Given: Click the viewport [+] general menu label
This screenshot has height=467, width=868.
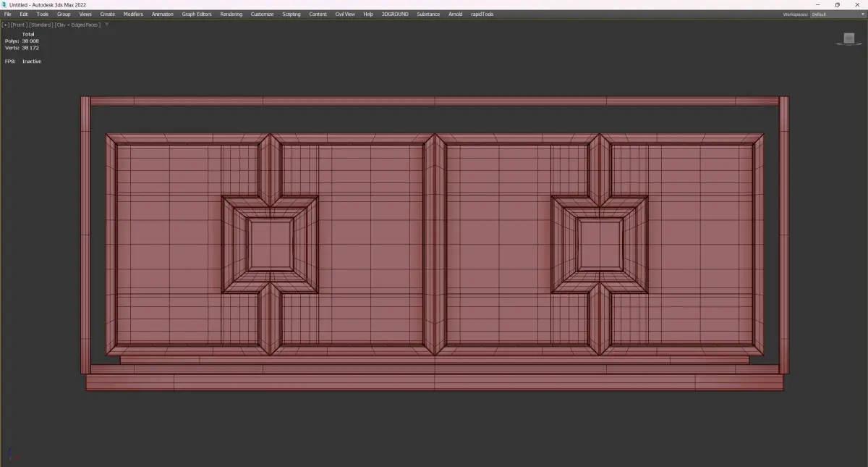Looking at the screenshot, I should [x=6, y=25].
